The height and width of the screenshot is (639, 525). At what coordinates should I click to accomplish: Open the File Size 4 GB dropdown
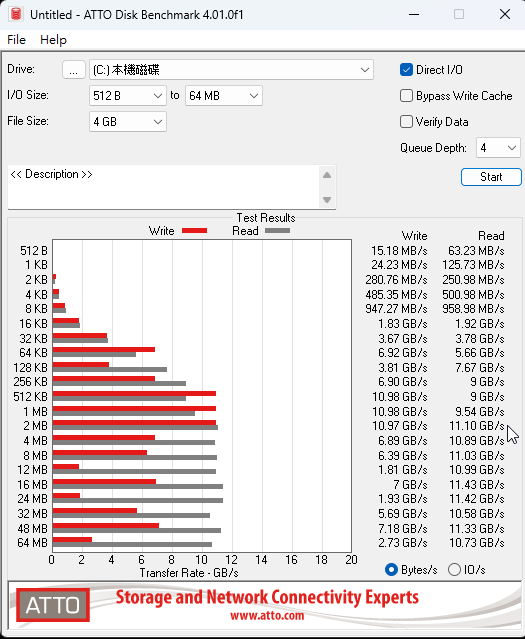point(128,121)
